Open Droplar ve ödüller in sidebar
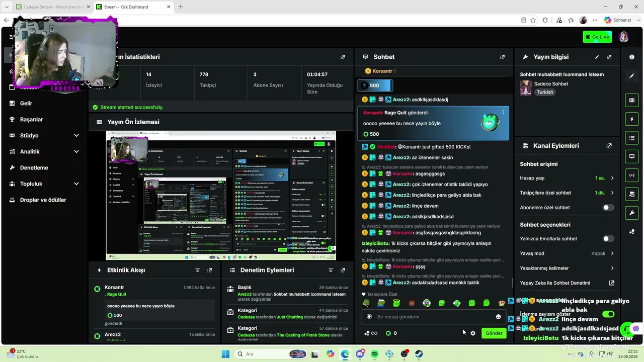 click(x=43, y=200)
